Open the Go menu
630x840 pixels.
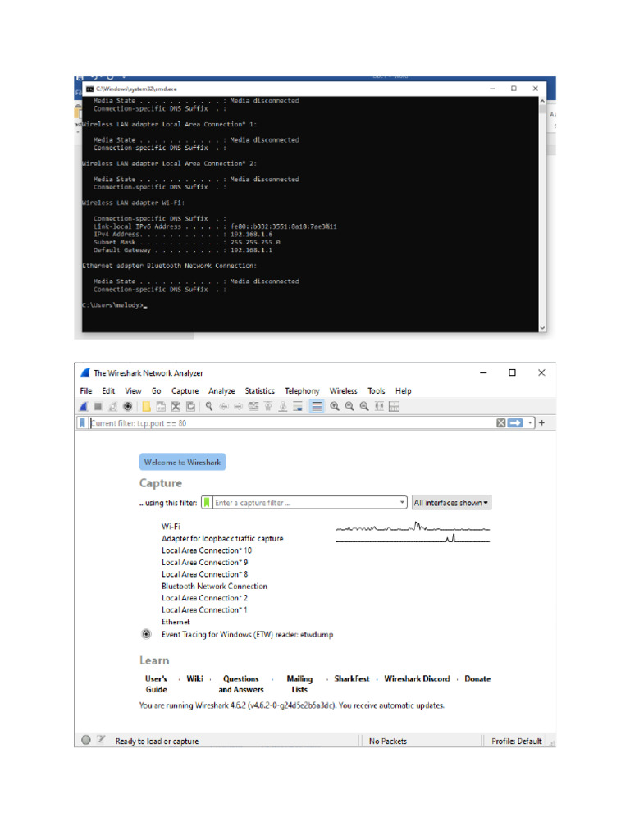pyautogui.click(x=157, y=391)
